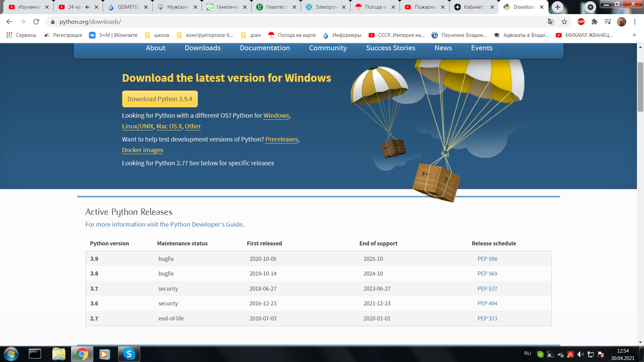Open the Skype taskbar icon
The image size is (644, 362).
click(x=129, y=353)
